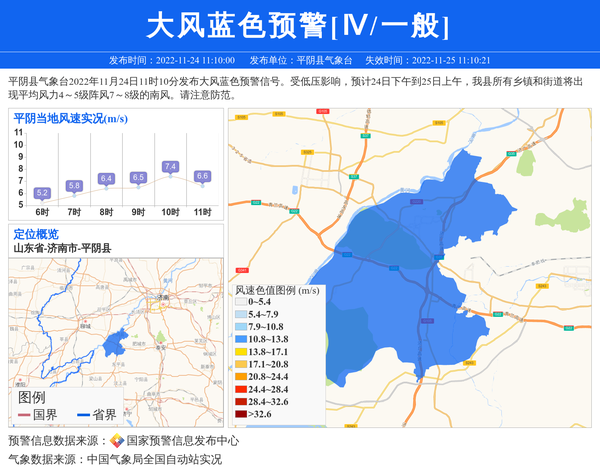600x471 pixels.
Task: Click the 国家预警信息发布中心 logo icon
Action: click(117, 441)
